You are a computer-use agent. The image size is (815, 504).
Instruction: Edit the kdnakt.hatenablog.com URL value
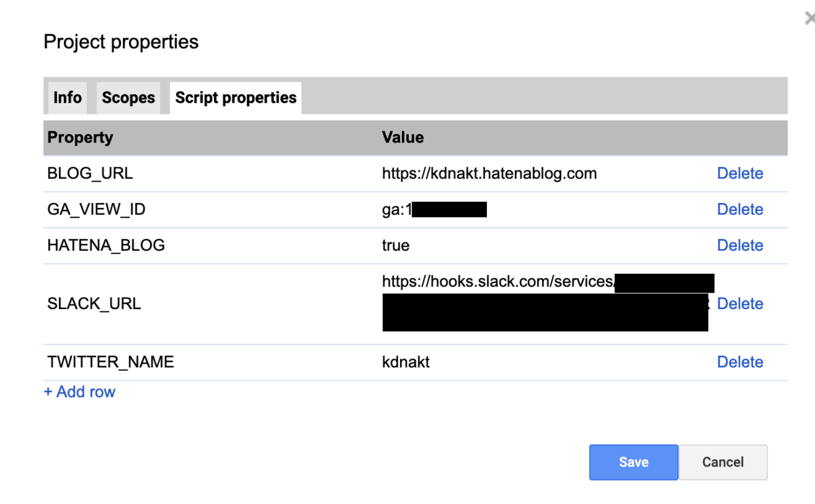[x=489, y=173]
